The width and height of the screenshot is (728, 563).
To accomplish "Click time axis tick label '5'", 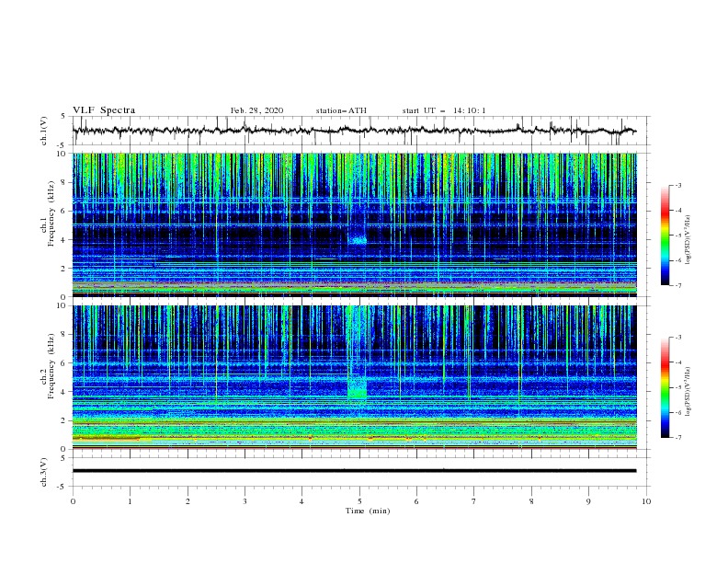I will pyautogui.click(x=359, y=501).
